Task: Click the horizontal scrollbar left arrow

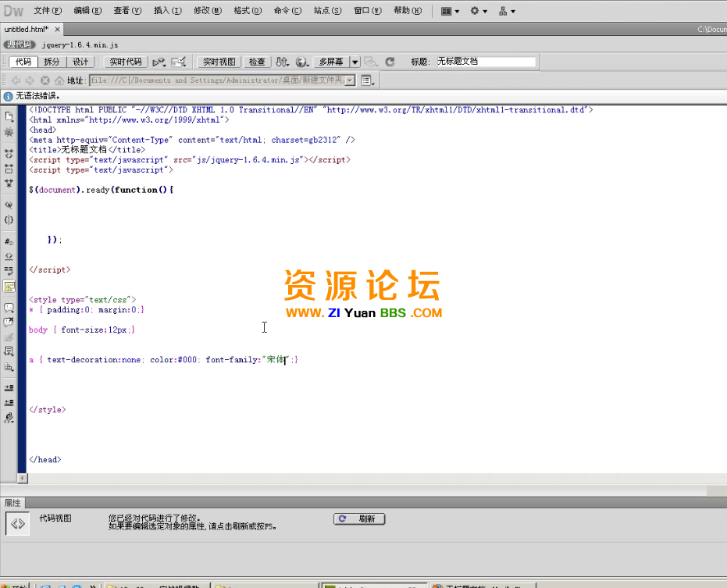Action: click(22, 478)
